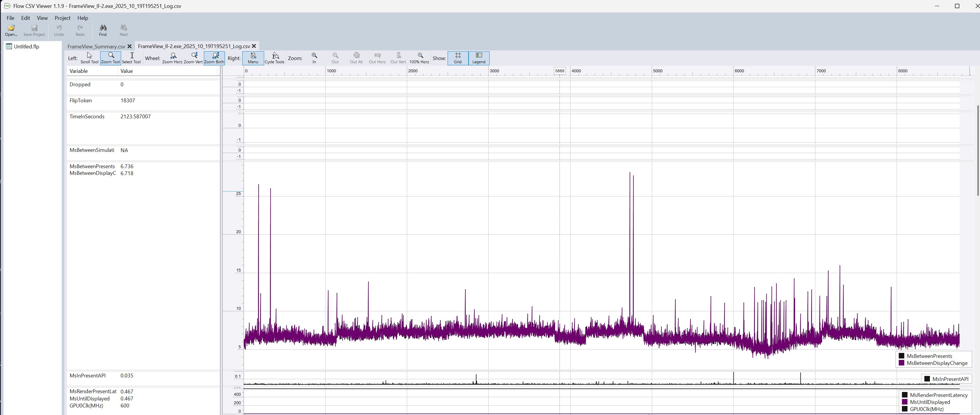The image size is (980, 415).
Task: Open the File menu
Action: [10, 18]
